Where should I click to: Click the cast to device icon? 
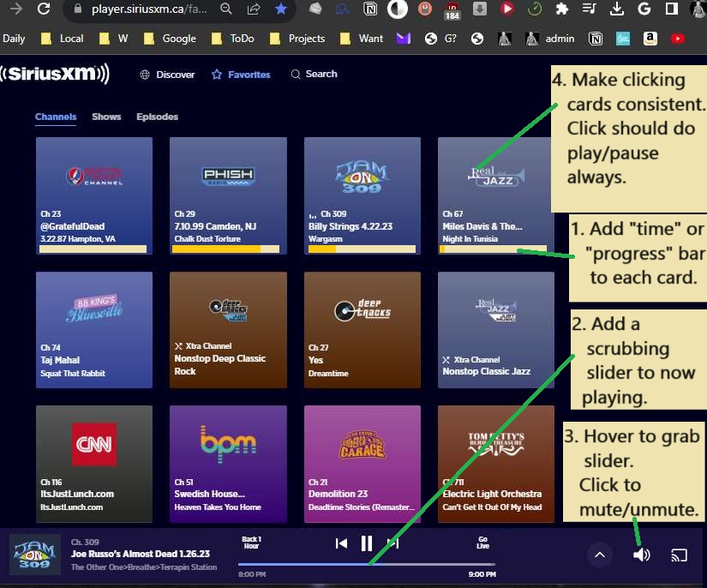pos(679,555)
